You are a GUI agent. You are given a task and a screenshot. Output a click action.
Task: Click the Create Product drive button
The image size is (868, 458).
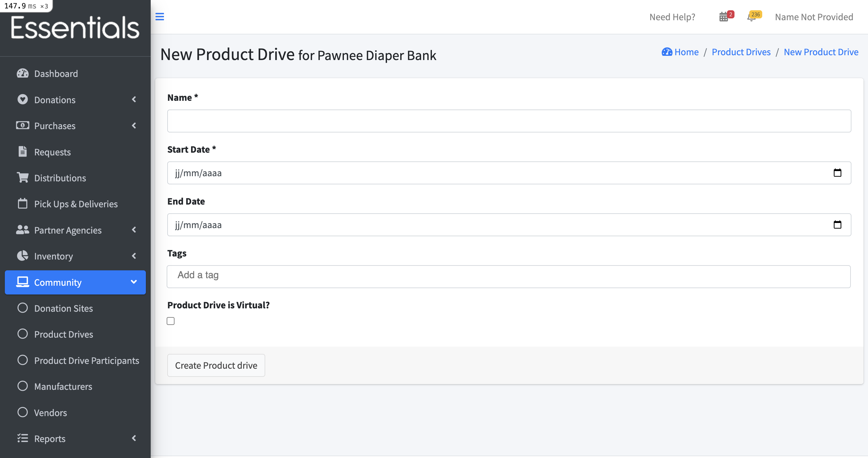[x=216, y=365]
